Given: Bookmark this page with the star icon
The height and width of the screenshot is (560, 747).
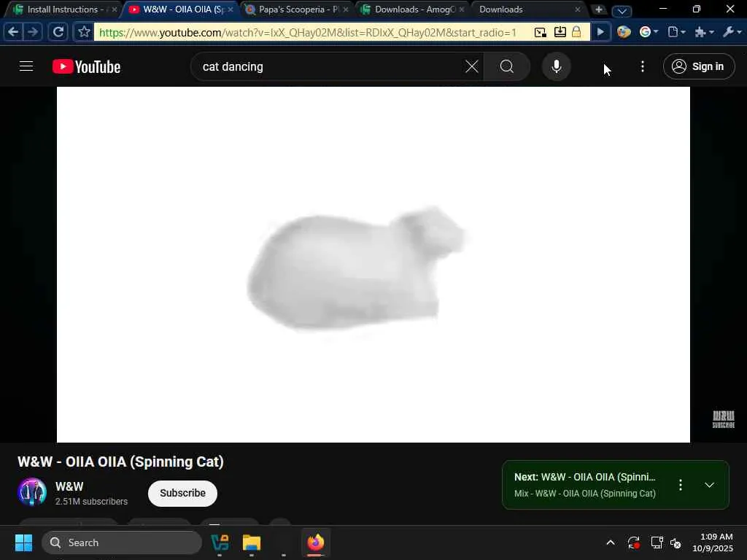Looking at the screenshot, I should [x=84, y=32].
